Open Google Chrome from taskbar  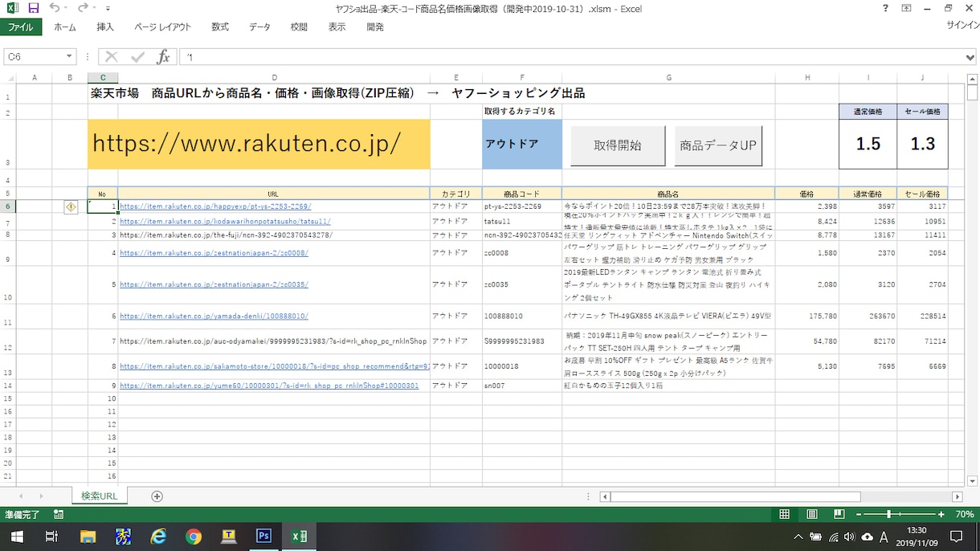click(x=194, y=537)
